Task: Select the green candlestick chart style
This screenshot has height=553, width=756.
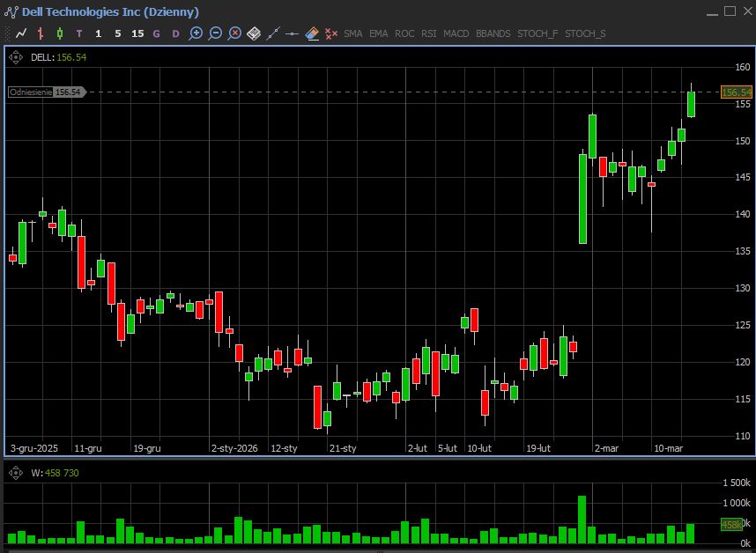Action: tap(60, 33)
